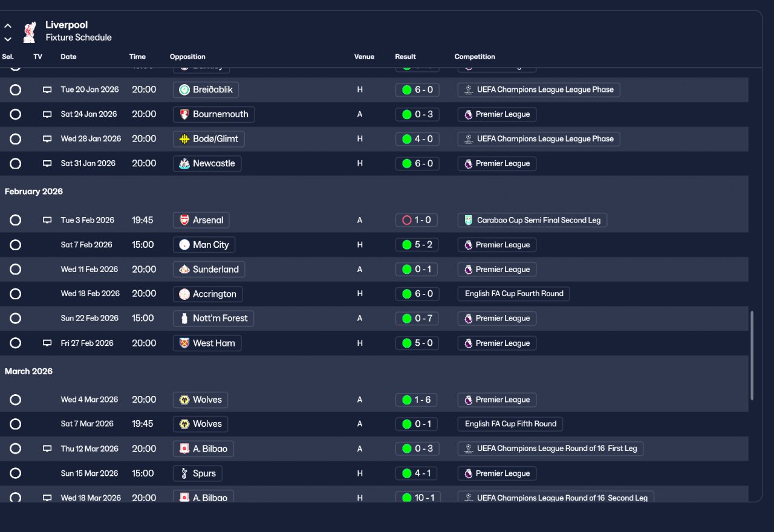Screen dimensions: 774x532
Task: Click the green result dot for Nott'm Forest match
Action: point(407,318)
